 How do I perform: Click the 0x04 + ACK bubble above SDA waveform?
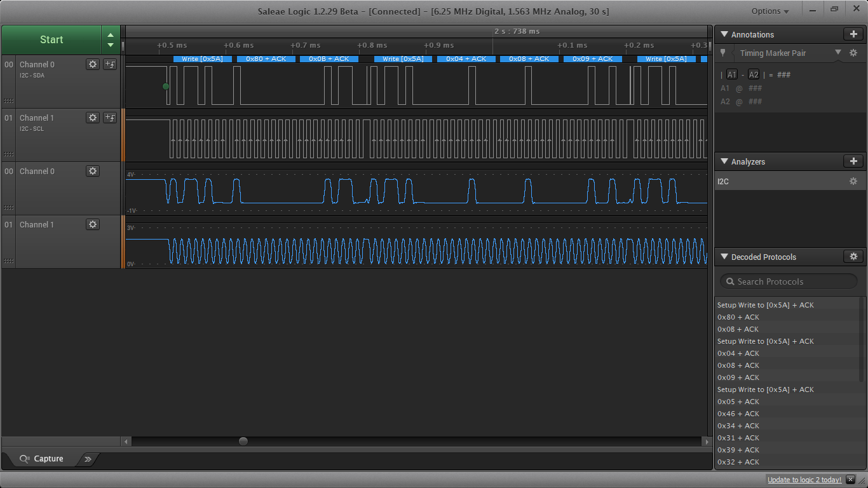click(466, 59)
